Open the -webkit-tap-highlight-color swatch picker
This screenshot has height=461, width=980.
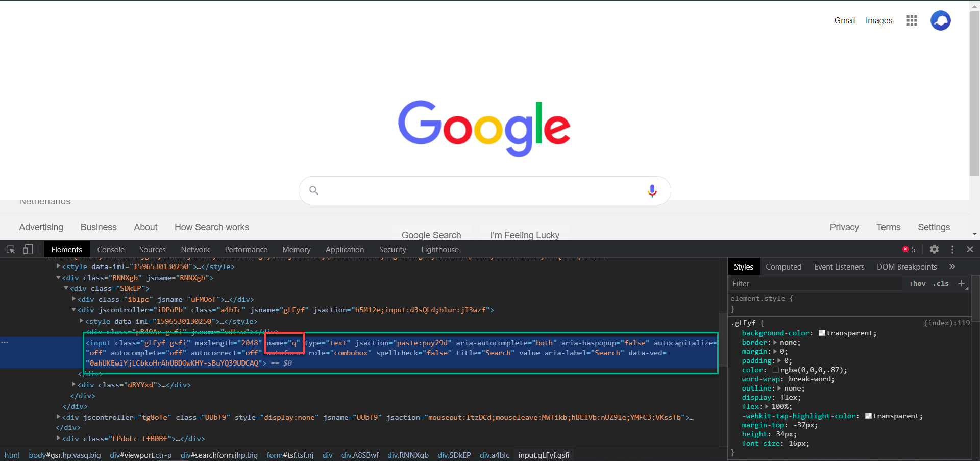tap(868, 416)
